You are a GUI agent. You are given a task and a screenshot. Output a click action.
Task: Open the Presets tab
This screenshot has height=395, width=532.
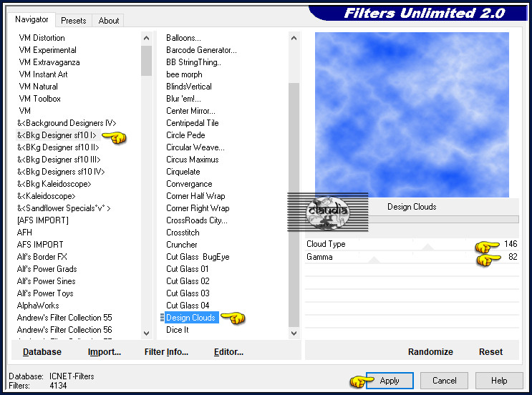73,21
